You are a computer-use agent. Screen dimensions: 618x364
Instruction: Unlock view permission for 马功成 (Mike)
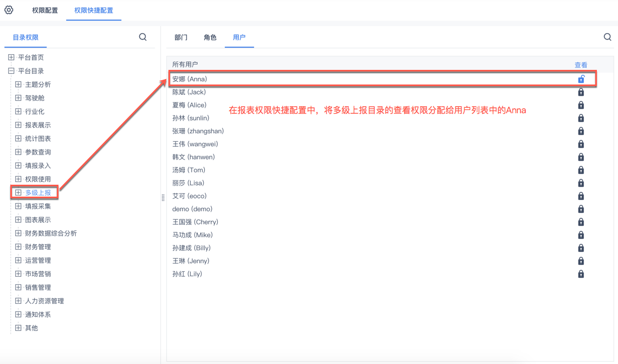click(581, 235)
